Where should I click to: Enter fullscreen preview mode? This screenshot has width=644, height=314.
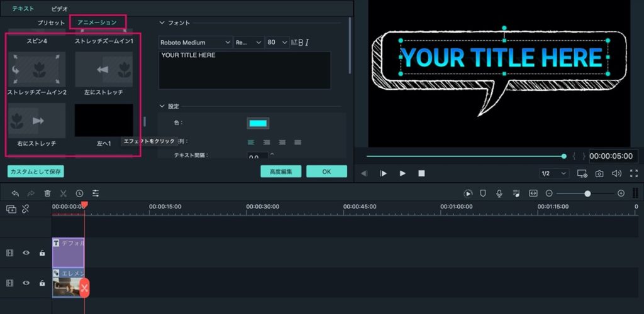click(x=634, y=173)
